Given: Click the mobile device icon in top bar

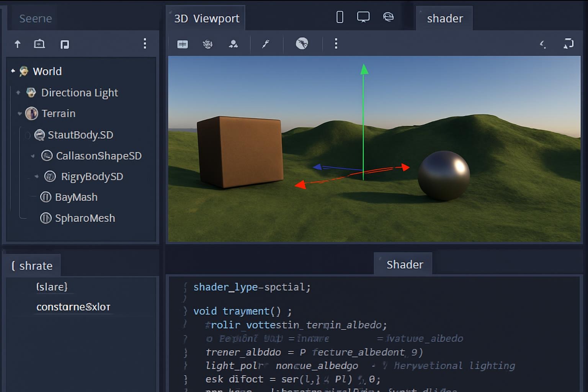Looking at the screenshot, I should [340, 17].
